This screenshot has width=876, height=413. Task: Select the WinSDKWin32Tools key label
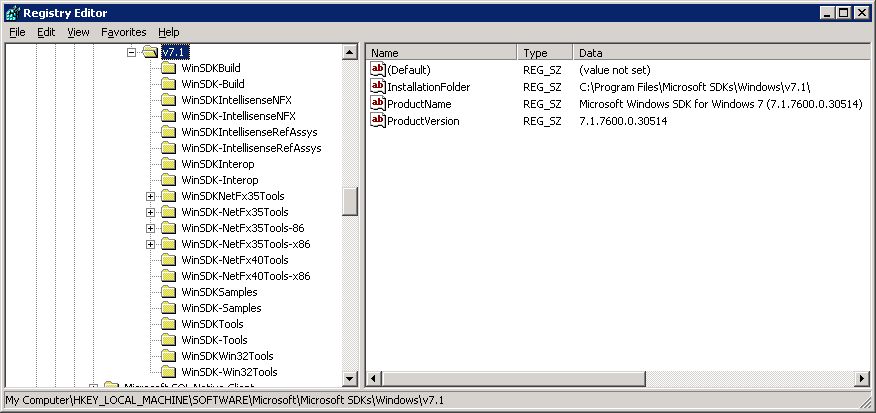click(x=227, y=356)
